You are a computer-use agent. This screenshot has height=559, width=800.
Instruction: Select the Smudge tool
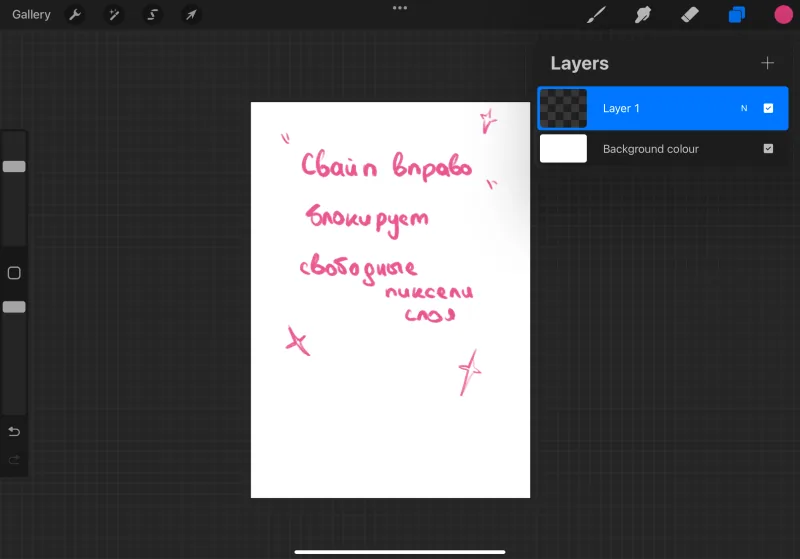click(x=643, y=14)
